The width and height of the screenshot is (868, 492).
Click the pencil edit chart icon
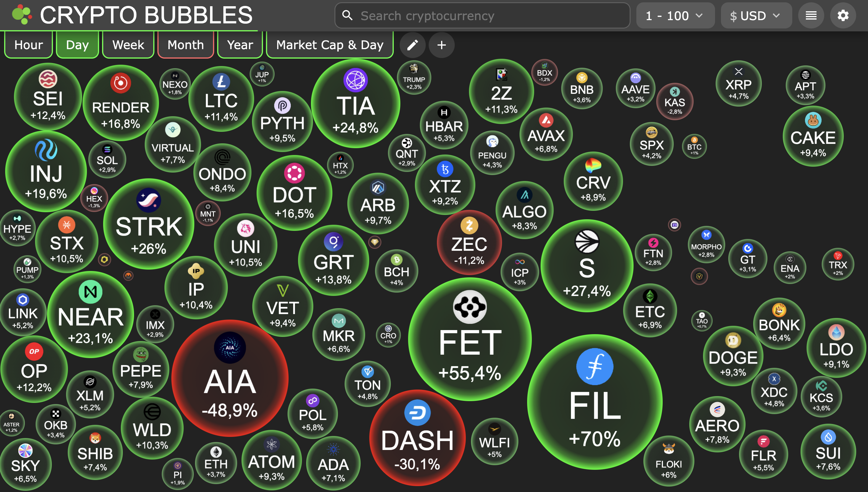412,45
